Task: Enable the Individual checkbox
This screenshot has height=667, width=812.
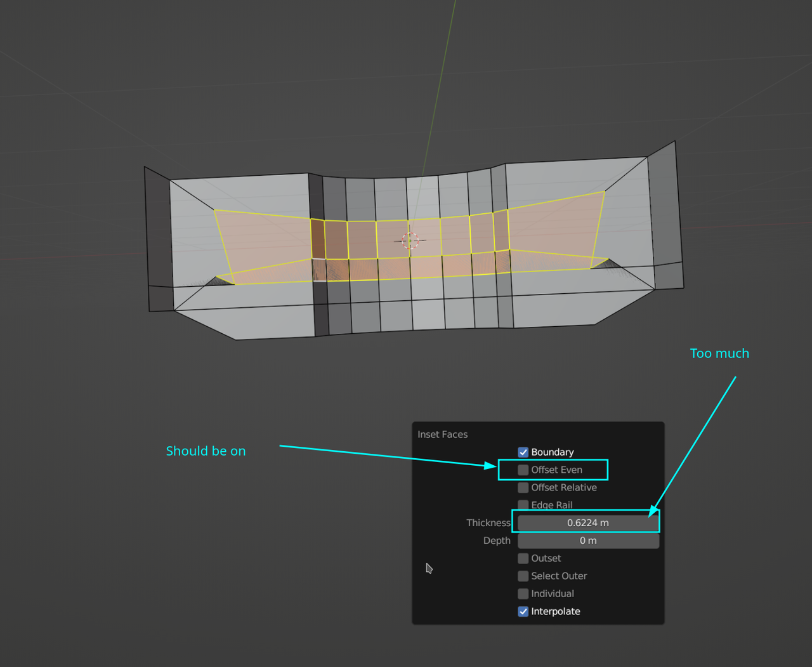Action: [x=523, y=594]
